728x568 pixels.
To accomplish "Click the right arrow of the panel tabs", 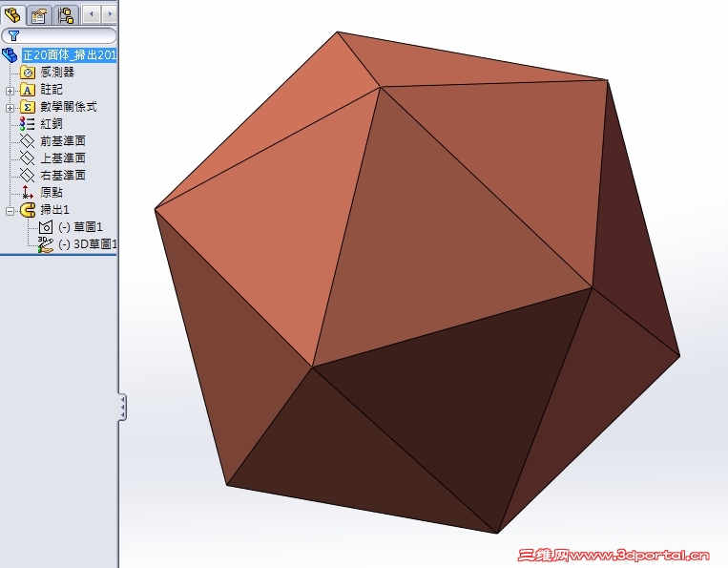I will pyautogui.click(x=109, y=14).
